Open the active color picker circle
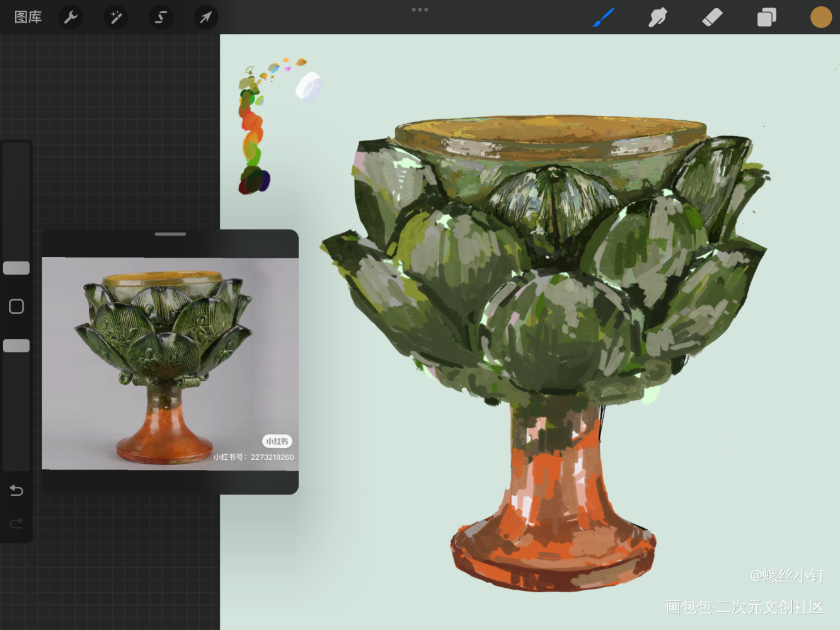840x630 pixels. (x=821, y=17)
